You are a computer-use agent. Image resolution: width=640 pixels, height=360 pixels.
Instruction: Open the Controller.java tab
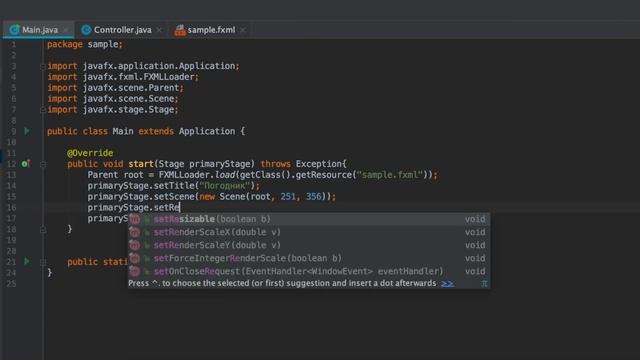(122, 30)
